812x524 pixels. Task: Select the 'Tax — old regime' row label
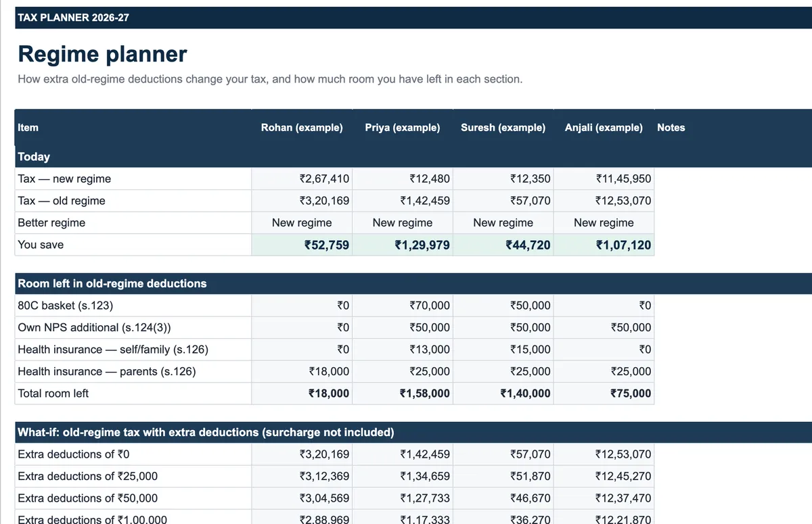62,201
